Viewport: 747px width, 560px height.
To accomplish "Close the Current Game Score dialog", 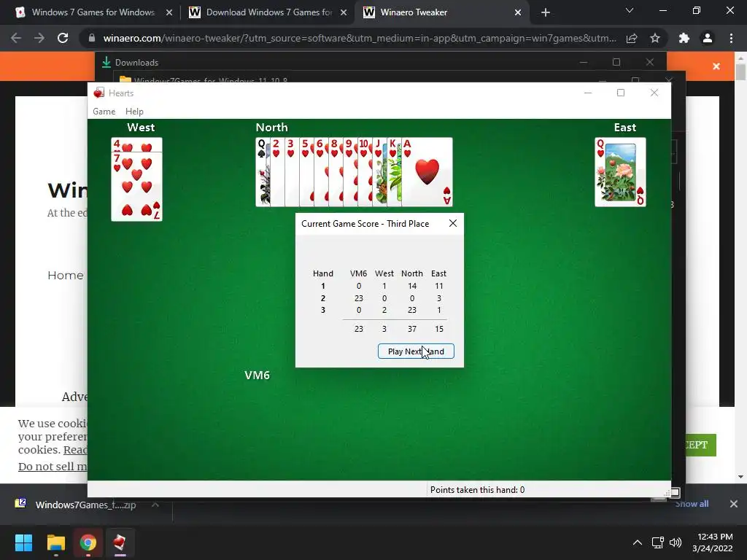I will [453, 223].
